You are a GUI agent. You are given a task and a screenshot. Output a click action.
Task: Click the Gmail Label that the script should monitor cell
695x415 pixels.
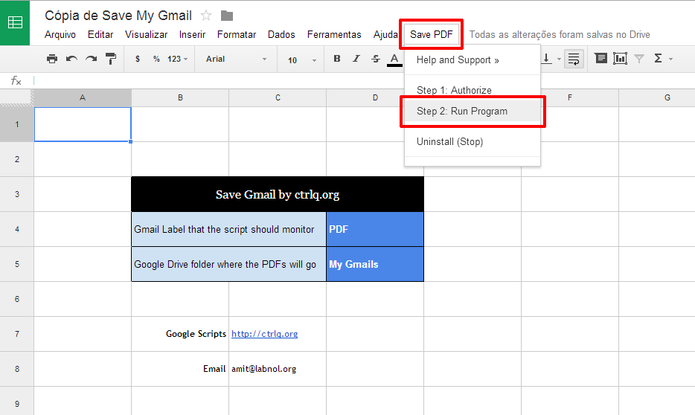click(x=229, y=229)
